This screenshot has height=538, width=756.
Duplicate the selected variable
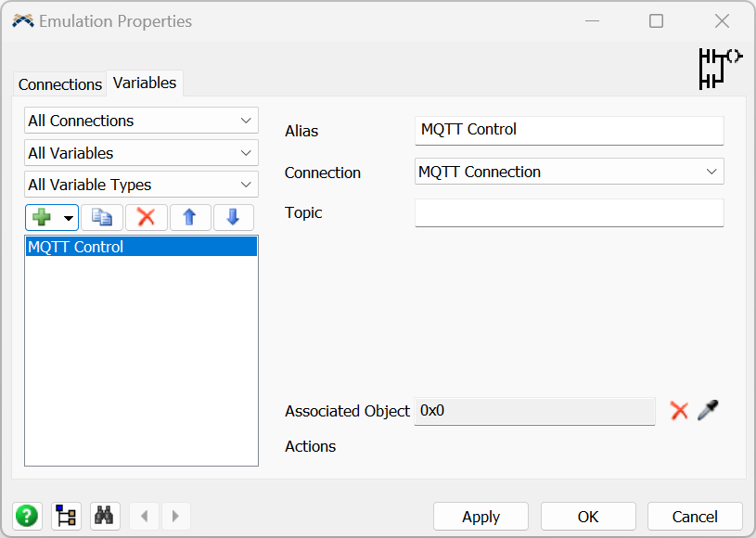pyautogui.click(x=102, y=217)
